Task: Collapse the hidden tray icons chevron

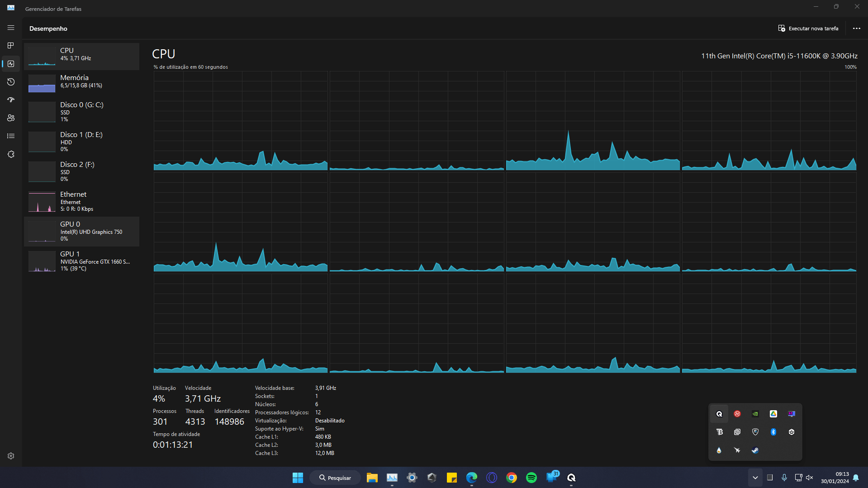Action: pos(755,478)
